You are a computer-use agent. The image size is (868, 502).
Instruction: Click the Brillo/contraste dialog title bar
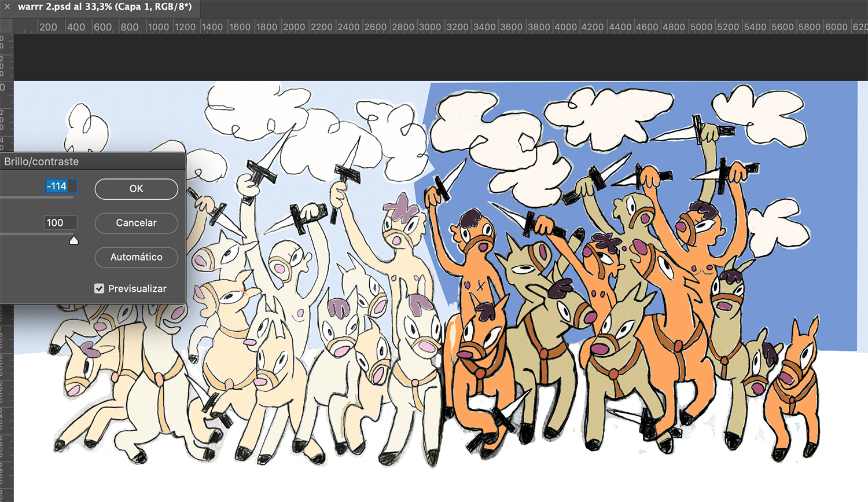click(93, 162)
